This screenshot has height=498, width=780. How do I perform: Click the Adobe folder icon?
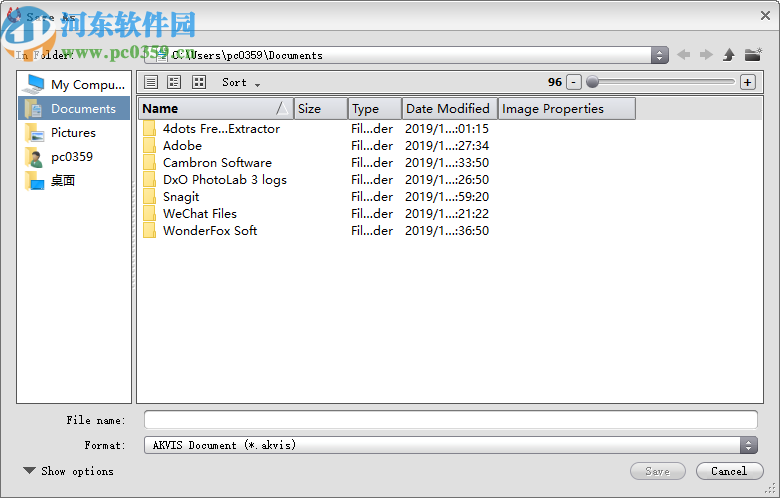[149, 146]
